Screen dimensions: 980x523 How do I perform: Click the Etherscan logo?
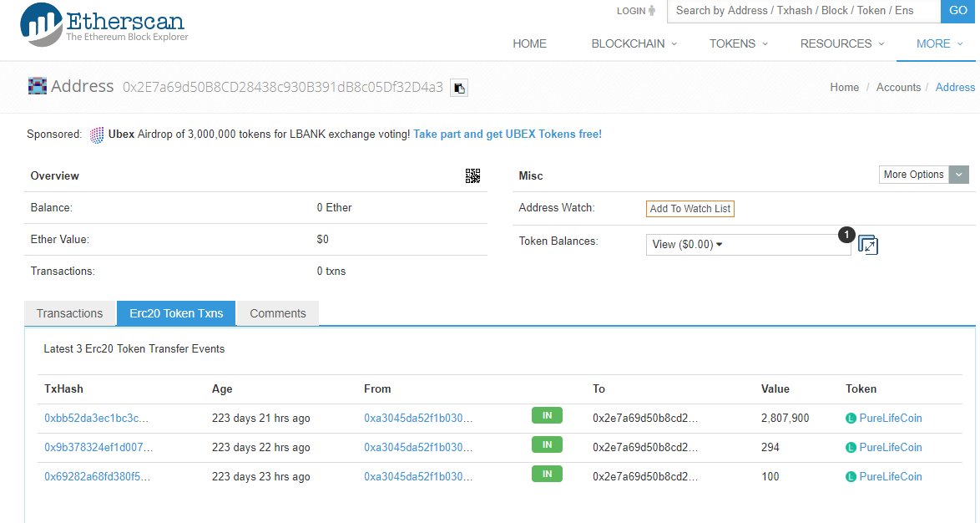104,23
